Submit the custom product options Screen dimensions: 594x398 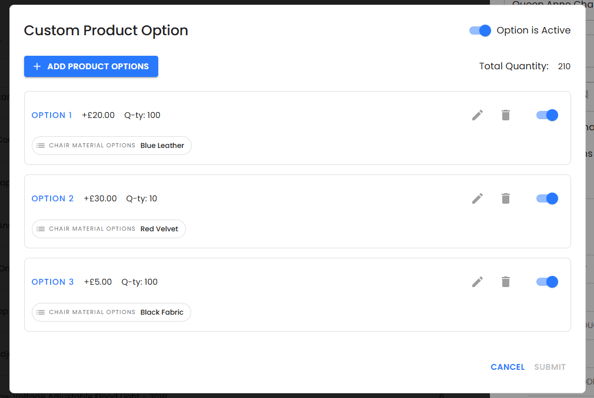(x=550, y=367)
